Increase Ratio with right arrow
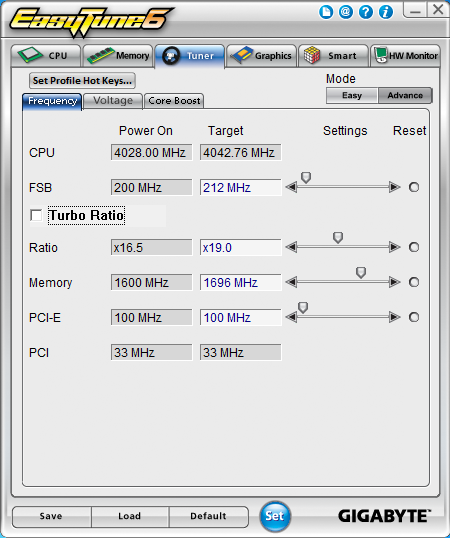This screenshot has height=538, width=450. pyautogui.click(x=395, y=247)
